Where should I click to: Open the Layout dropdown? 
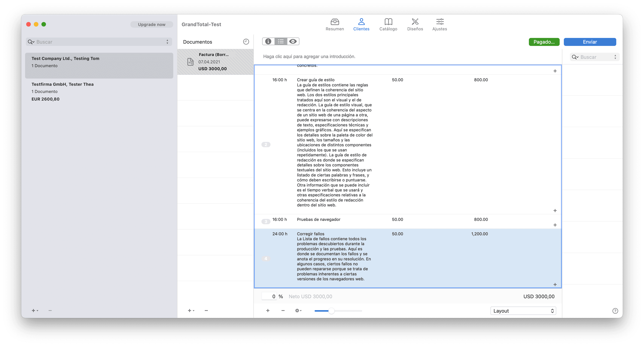[523, 311]
